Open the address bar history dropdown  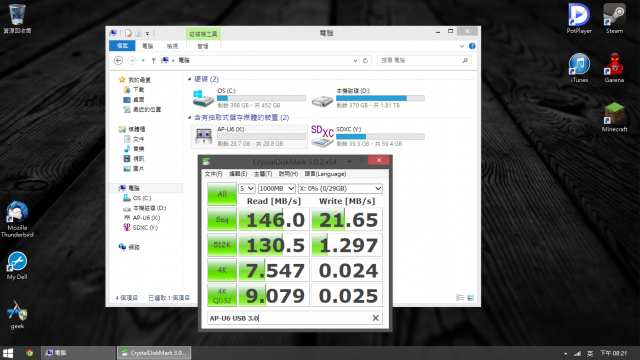355,60
